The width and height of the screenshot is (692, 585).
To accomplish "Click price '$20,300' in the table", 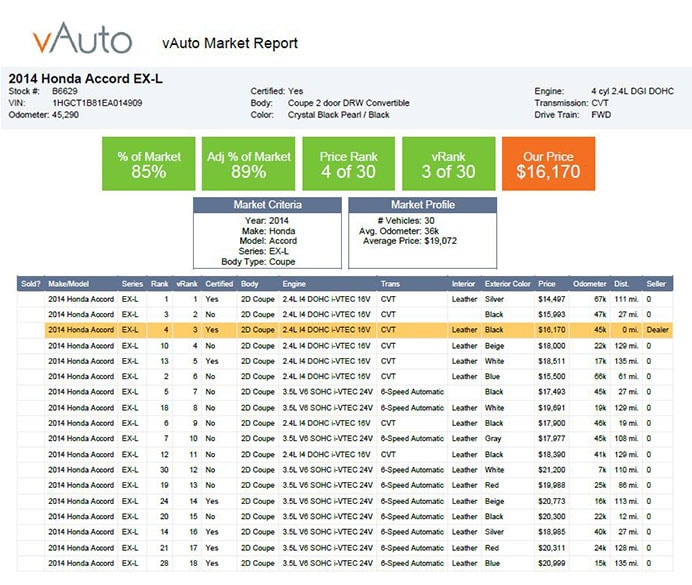I will [x=552, y=517].
